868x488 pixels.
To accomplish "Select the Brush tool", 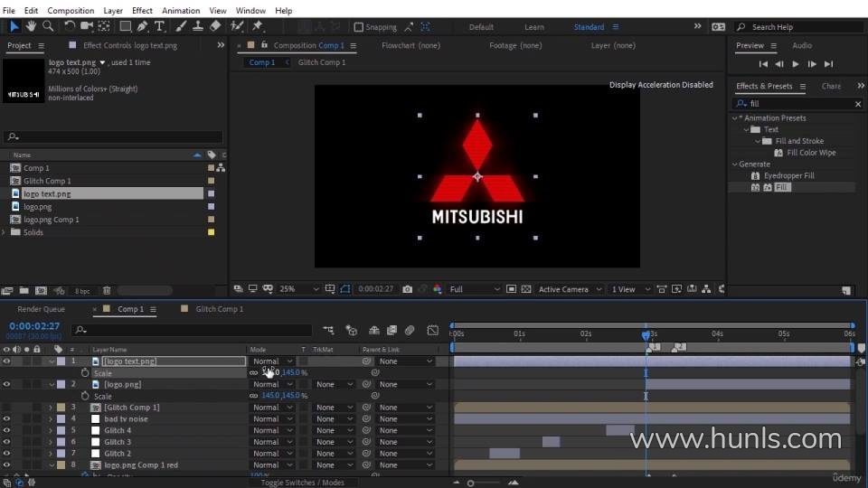I will point(181,26).
